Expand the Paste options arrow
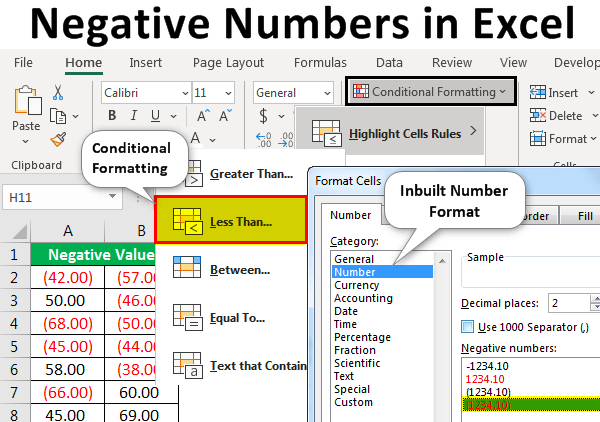Viewport: 600px width, 422px height. pos(26,141)
